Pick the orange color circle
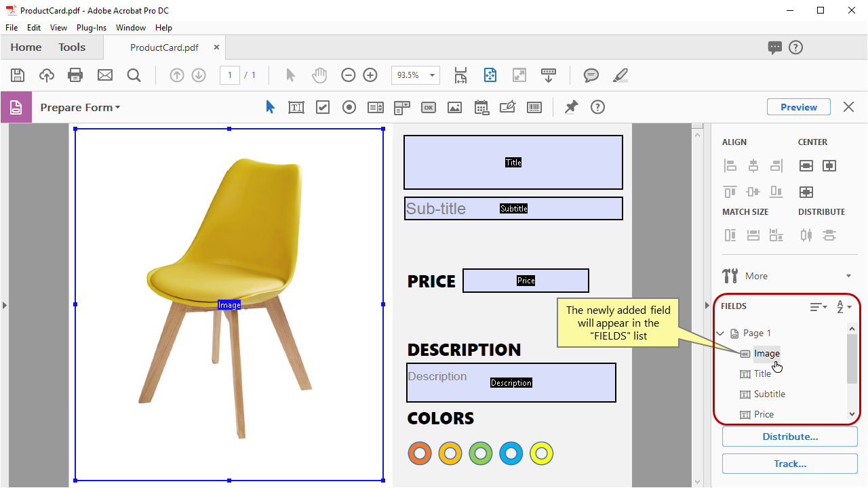The width and height of the screenshot is (868, 488). (x=420, y=453)
